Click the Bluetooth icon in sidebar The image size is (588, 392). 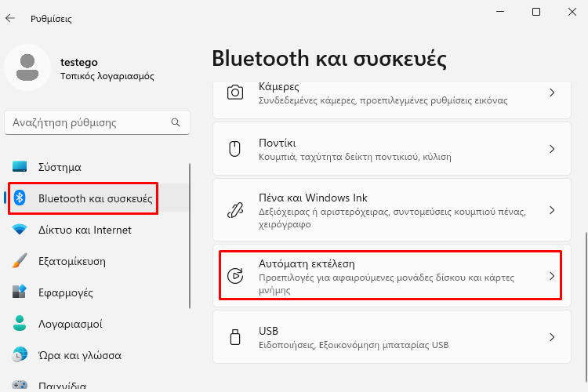(20, 198)
